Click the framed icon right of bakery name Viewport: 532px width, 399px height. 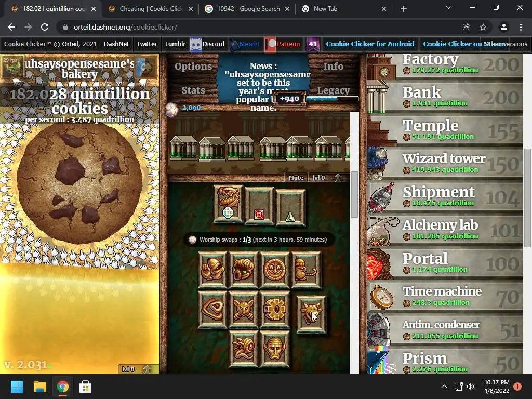click(x=145, y=67)
